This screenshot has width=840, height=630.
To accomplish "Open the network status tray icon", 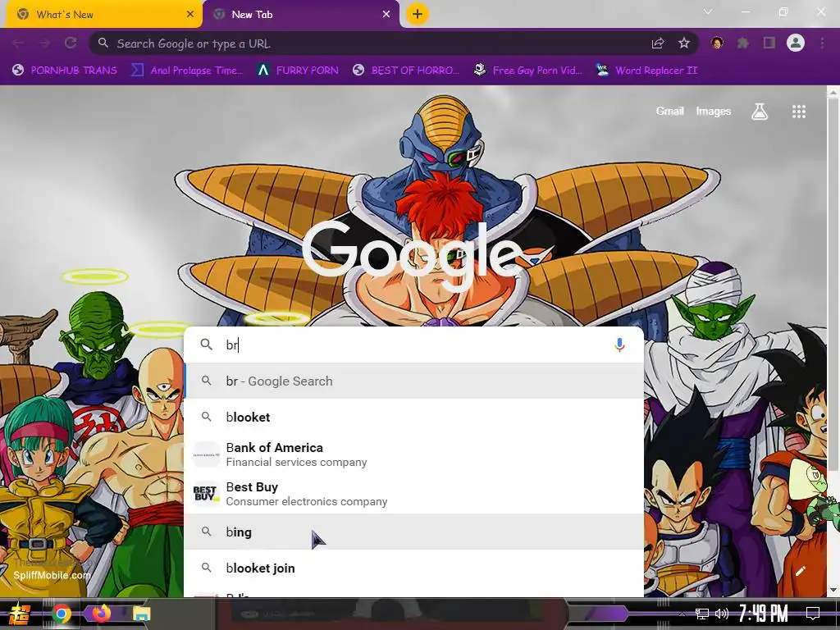I will coord(701,614).
